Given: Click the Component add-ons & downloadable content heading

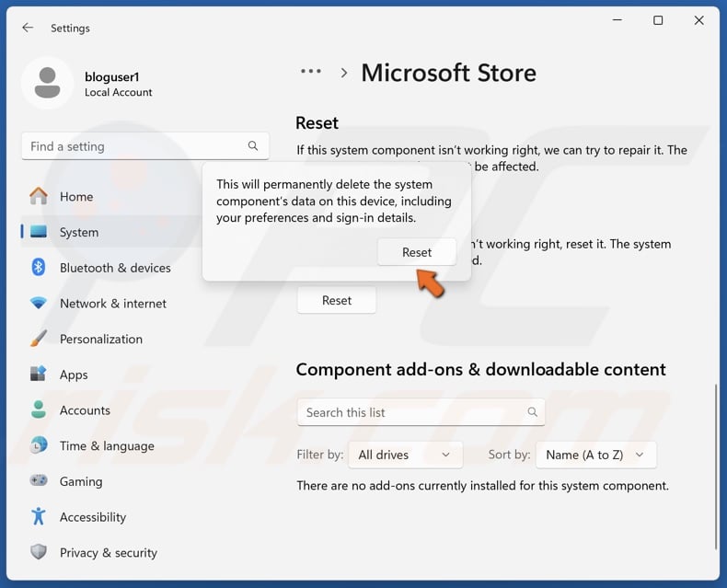Looking at the screenshot, I should [480, 370].
